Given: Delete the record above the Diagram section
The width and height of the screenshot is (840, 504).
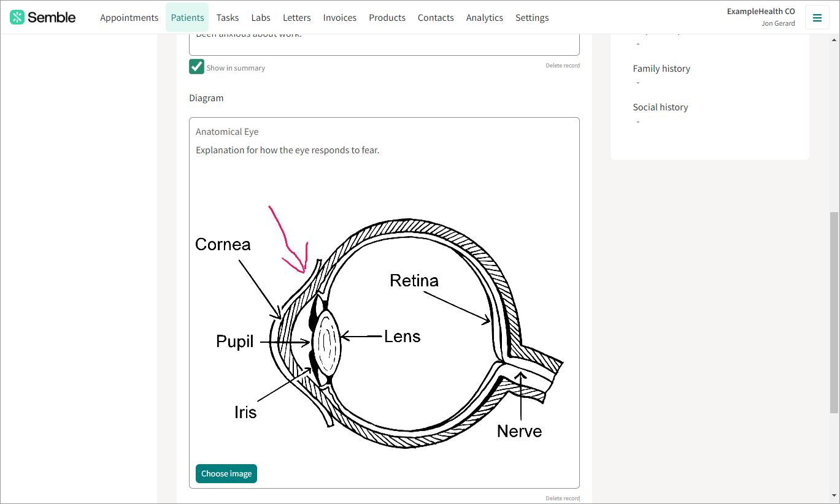Looking at the screenshot, I should tap(563, 66).
